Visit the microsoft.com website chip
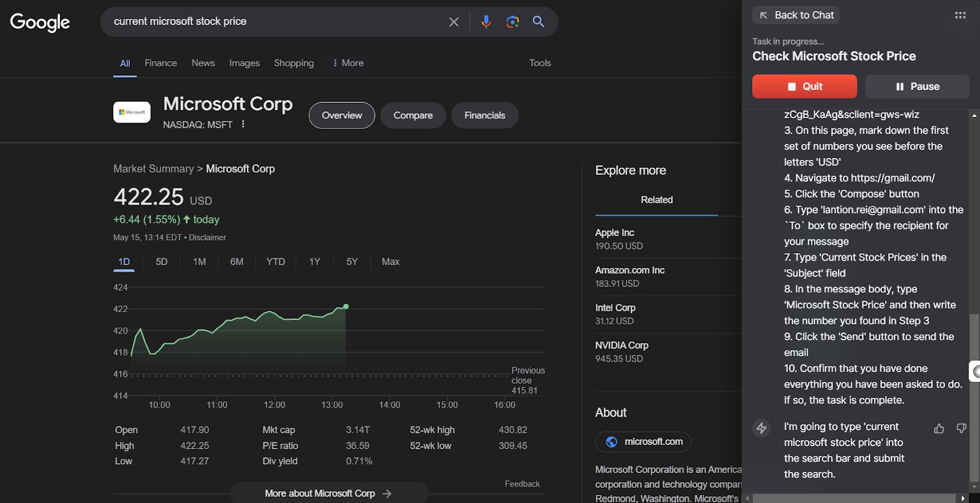This screenshot has height=503, width=980. coord(643,442)
